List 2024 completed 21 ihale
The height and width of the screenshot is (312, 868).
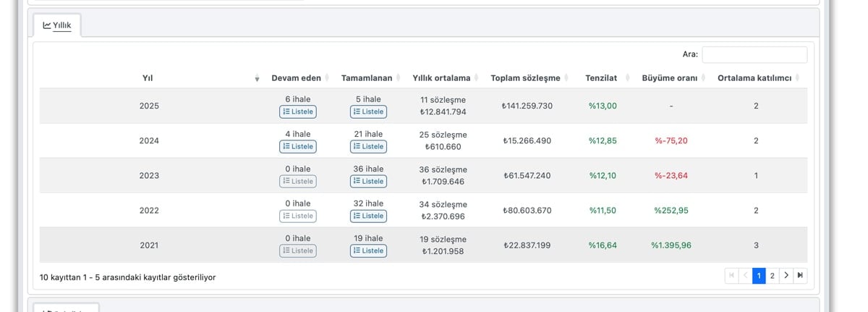click(368, 146)
